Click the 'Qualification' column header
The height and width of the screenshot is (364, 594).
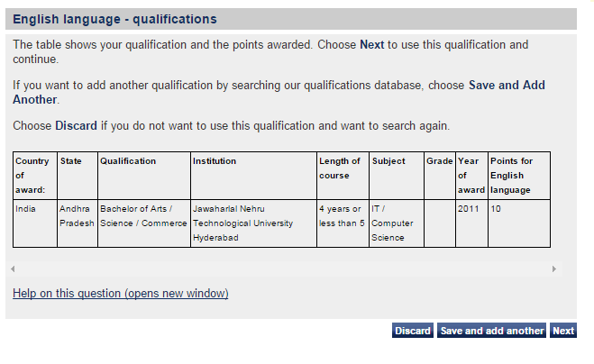click(x=128, y=162)
